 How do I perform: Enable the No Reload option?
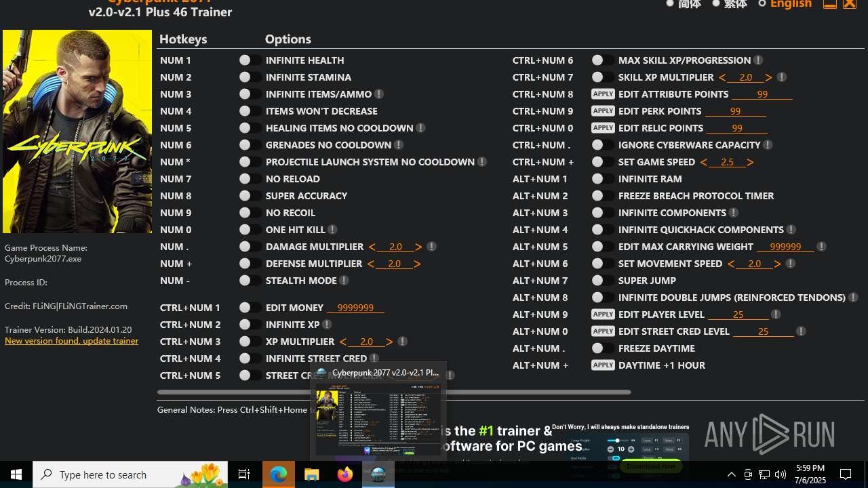pyautogui.click(x=250, y=179)
